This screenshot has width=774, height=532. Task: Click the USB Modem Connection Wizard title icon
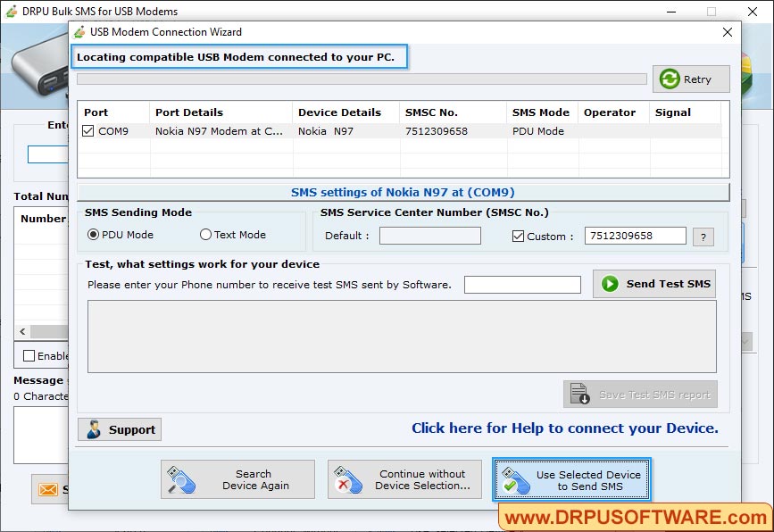point(79,32)
